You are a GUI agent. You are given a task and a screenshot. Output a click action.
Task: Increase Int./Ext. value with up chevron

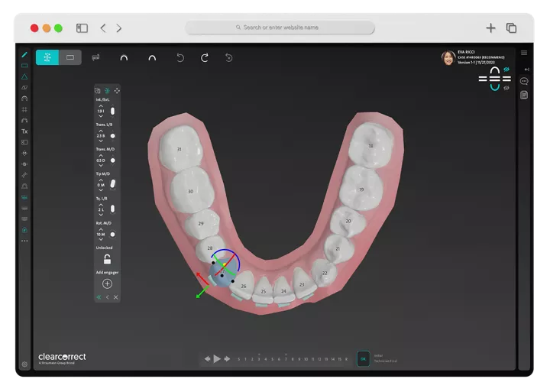coord(101,105)
